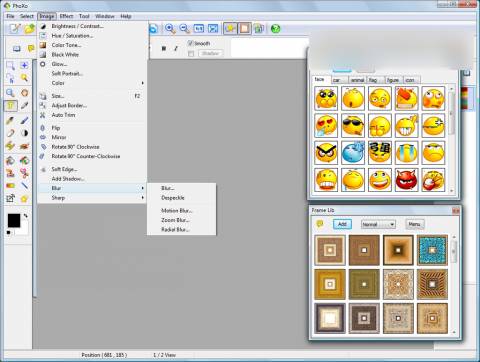This screenshot has height=362, width=480.
Task: Click the 1:1 actual size toolbar icon
Action: (x=199, y=29)
